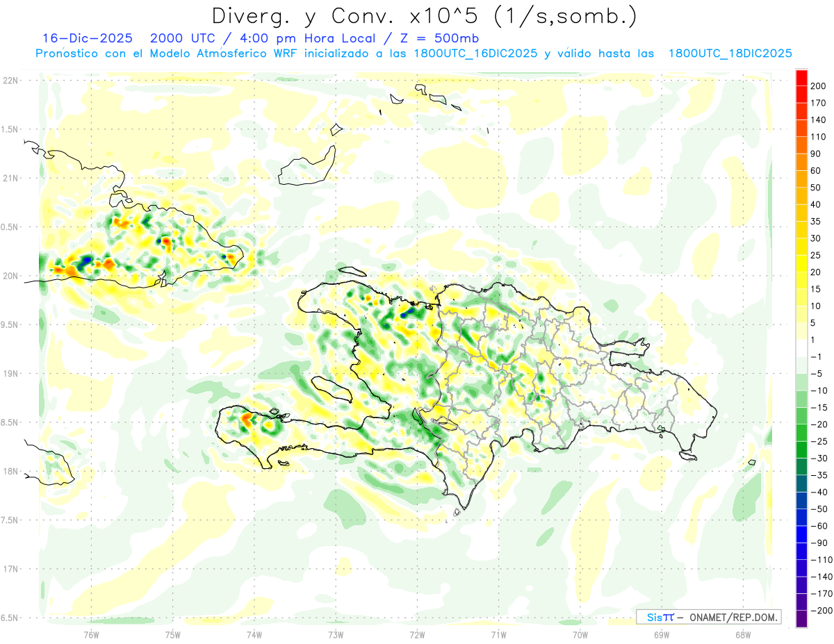Click the '-110' value on the color scale
834x644 pixels.
click(821, 560)
